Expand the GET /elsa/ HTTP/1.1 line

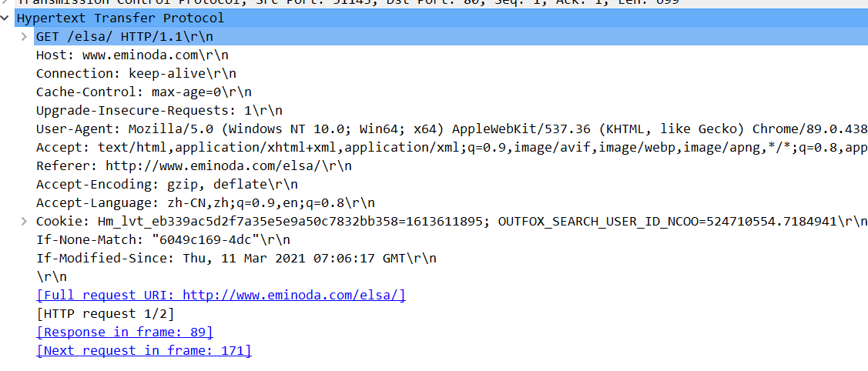[24, 36]
